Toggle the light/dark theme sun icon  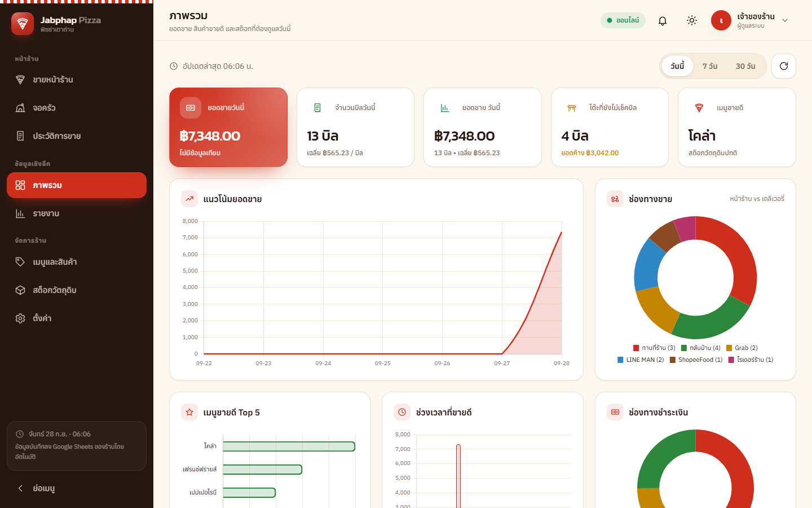click(x=692, y=20)
